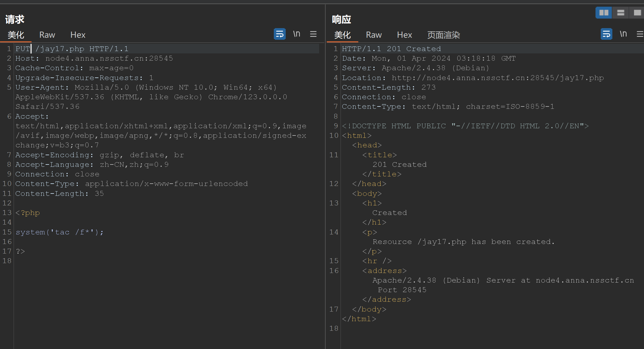The image size is (644, 349).
Task: Switch request view to the Hex tab
Action: coord(78,35)
